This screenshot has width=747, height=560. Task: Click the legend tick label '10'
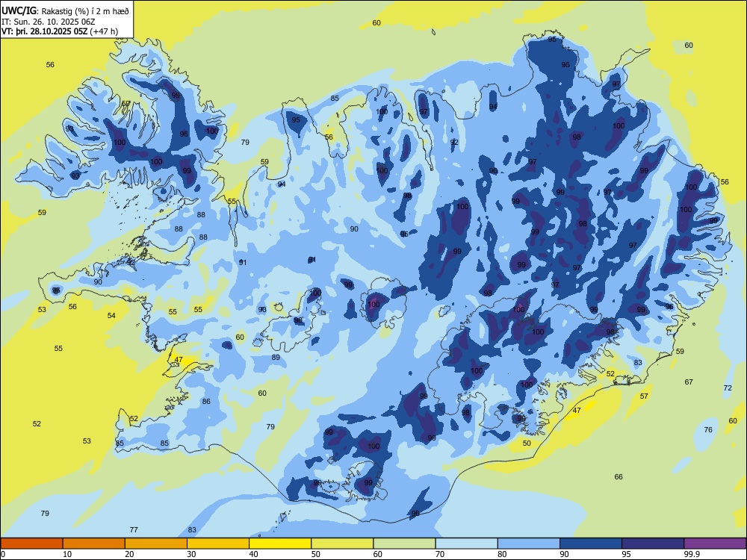point(67,554)
